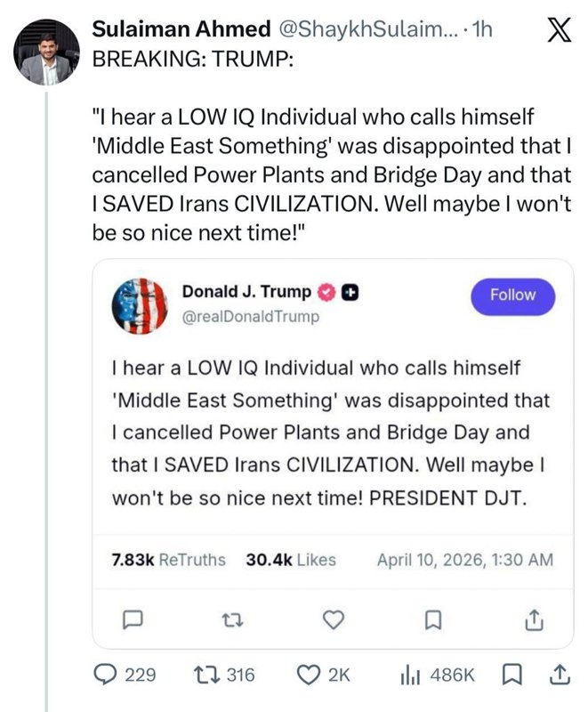The image size is (588, 712).
Task: View analytics showing 486K views
Action: tap(437, 676)
